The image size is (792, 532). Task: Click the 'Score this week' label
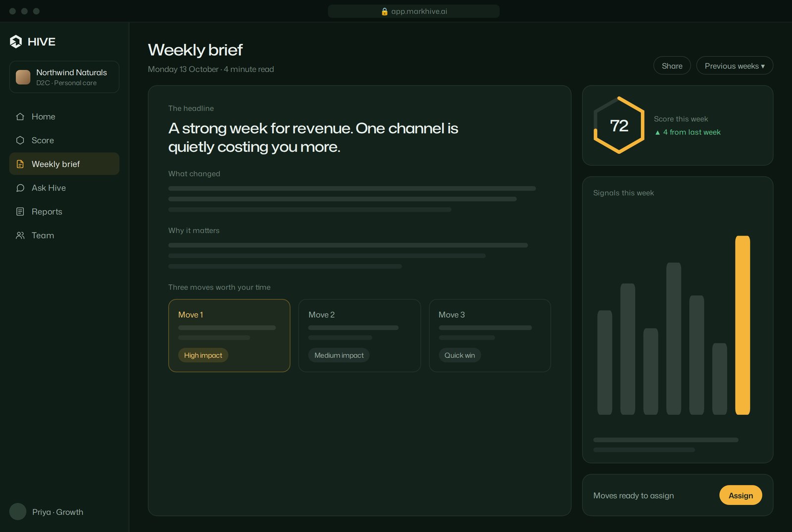click(681, 119)
